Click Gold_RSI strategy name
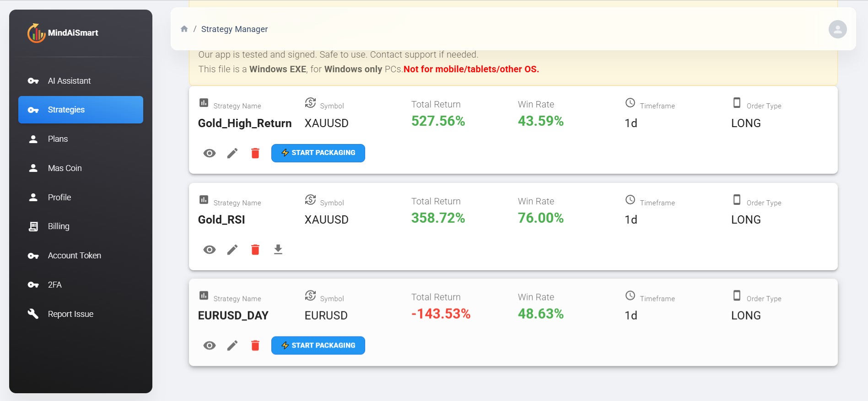 click(221, 220)
